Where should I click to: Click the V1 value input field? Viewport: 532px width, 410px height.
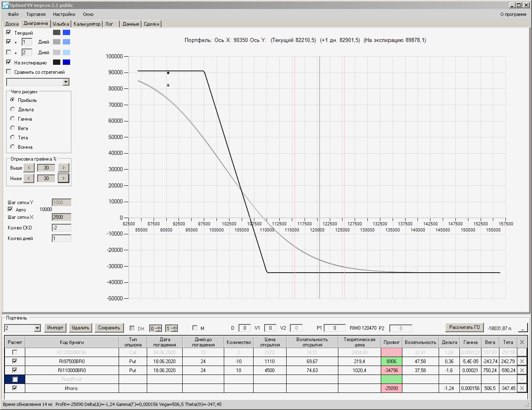point(270,328)
